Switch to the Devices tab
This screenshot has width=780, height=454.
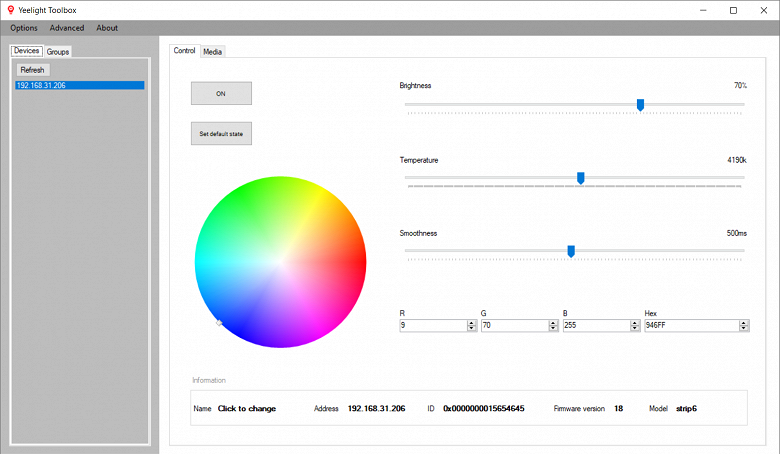[x=26, y=51]
